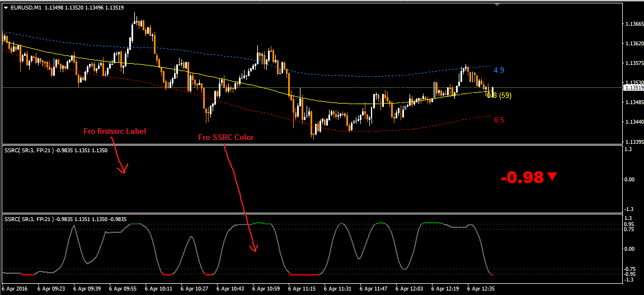The image size is (644, 295).
Task: Click the 6 Apr 09:23 time label
Action: (50, 289)
